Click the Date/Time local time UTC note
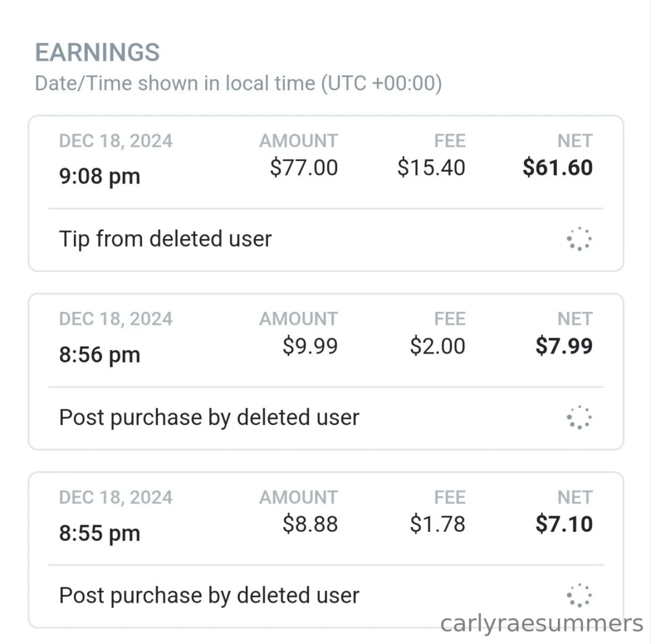651x644 pixels. 238,83
